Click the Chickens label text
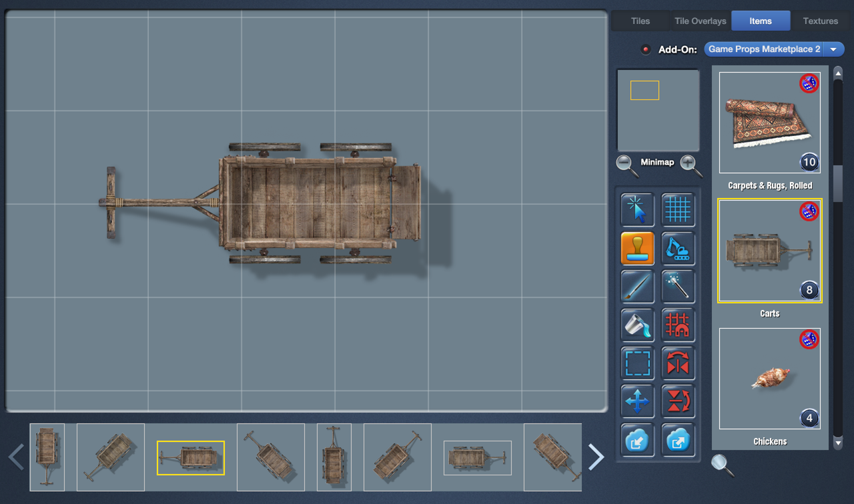This screenshot has width=854, height=504. point(770,441)
